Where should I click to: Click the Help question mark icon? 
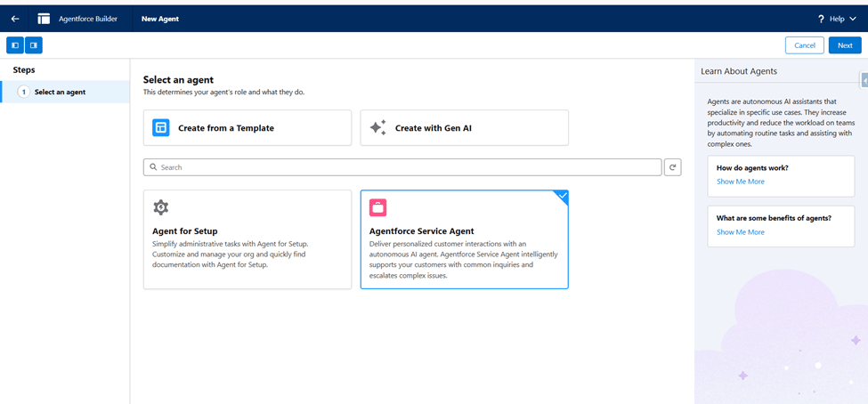(821, 19)
